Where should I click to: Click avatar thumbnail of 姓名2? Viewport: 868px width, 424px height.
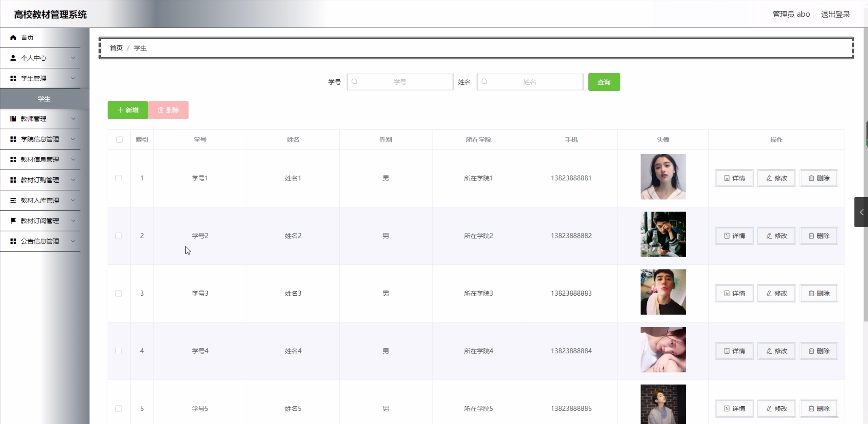[663, 234]
